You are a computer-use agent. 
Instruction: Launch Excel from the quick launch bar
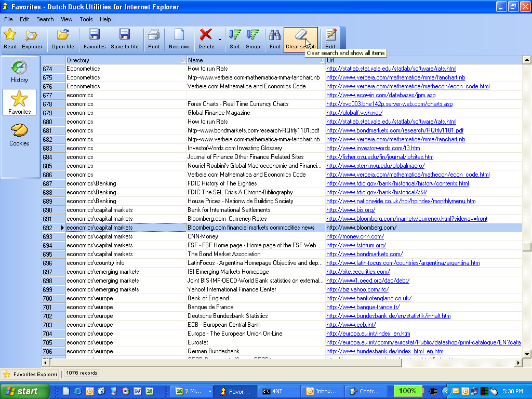click(x=149, y=391)
